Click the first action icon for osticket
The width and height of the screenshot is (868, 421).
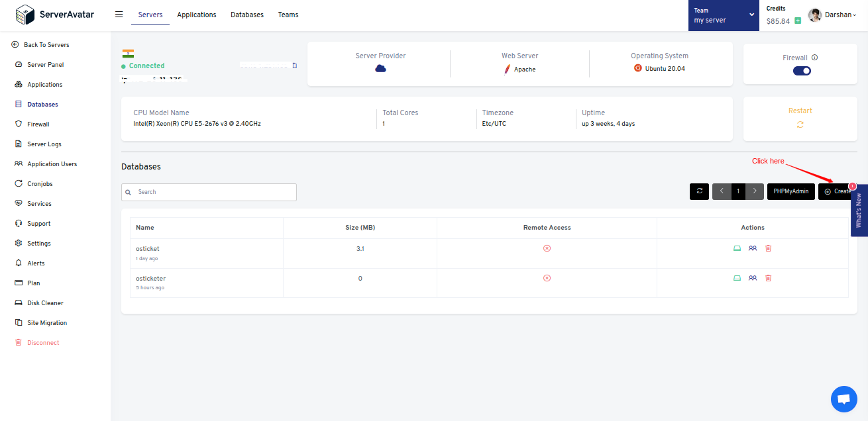pos(737,248)
